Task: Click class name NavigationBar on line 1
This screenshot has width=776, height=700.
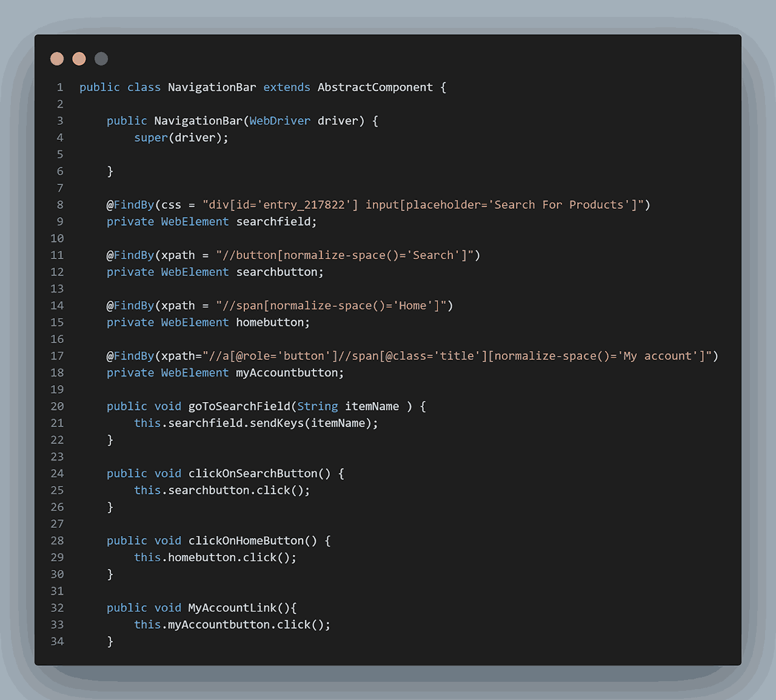Action: (212, 87)
